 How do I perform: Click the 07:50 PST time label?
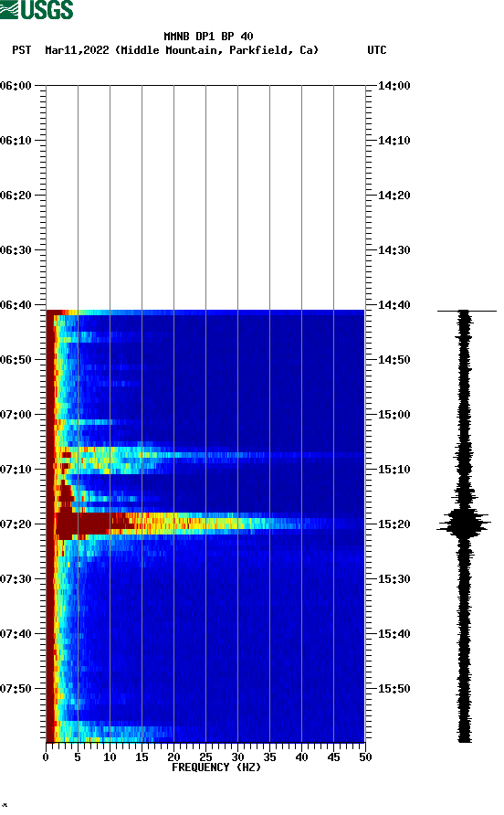click(x=16, y=689)
